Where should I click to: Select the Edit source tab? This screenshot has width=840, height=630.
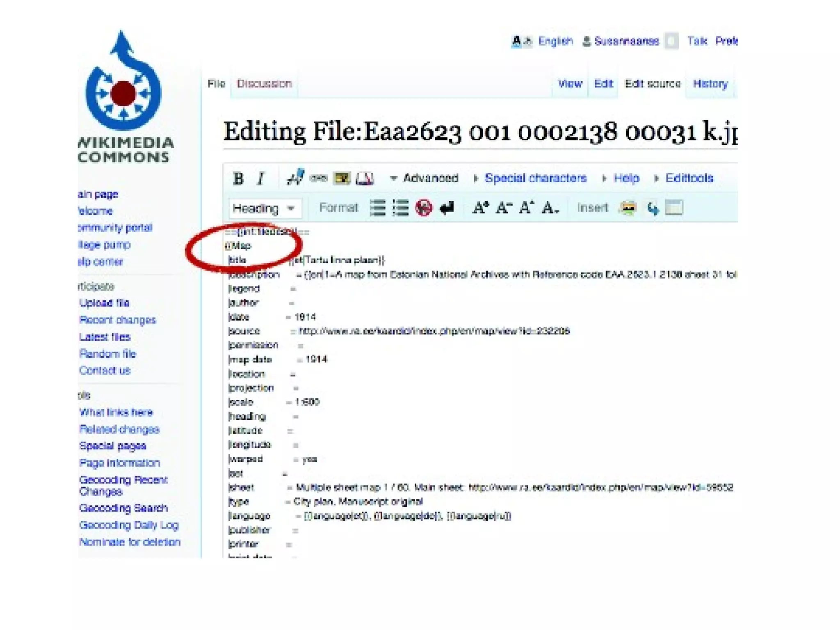[653, 84]
